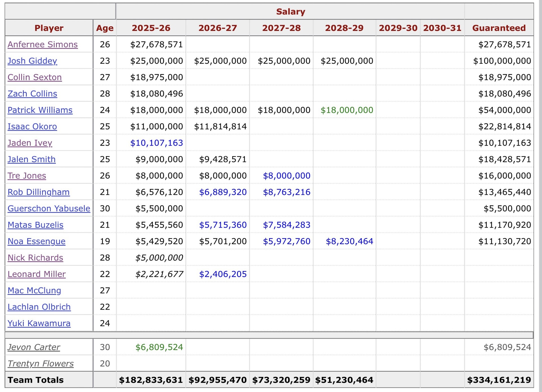Select the Matas Buzelis link
542x392 pixels.
point(35,225)
